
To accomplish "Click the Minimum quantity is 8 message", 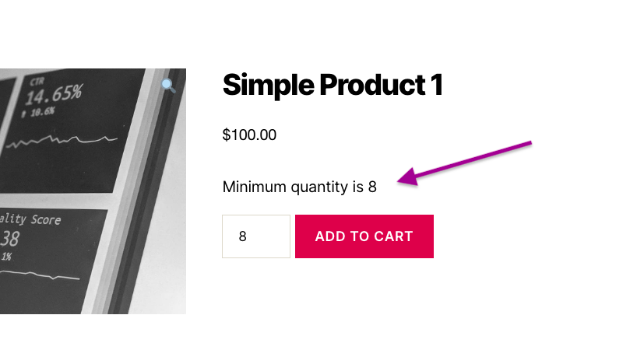I will pyautogui.click(x=299, y=187).
